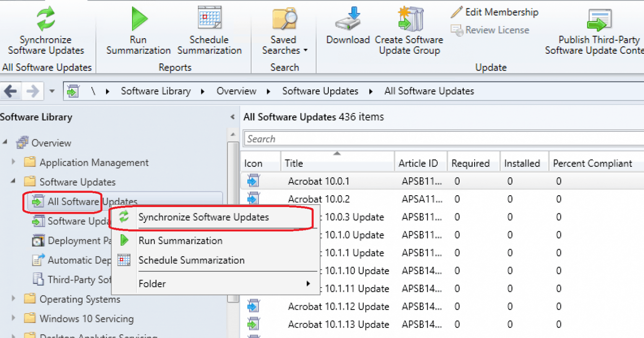Select the Acrobat 10.1.12 Update row title
Viewport: 644px width, 338px height.
[338, 307]
